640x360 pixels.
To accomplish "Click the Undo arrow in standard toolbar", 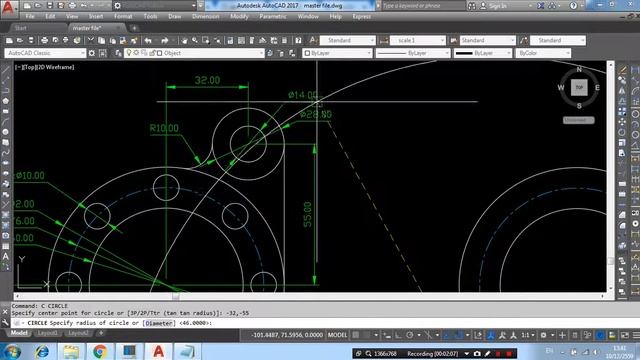I will coord(148,40).
